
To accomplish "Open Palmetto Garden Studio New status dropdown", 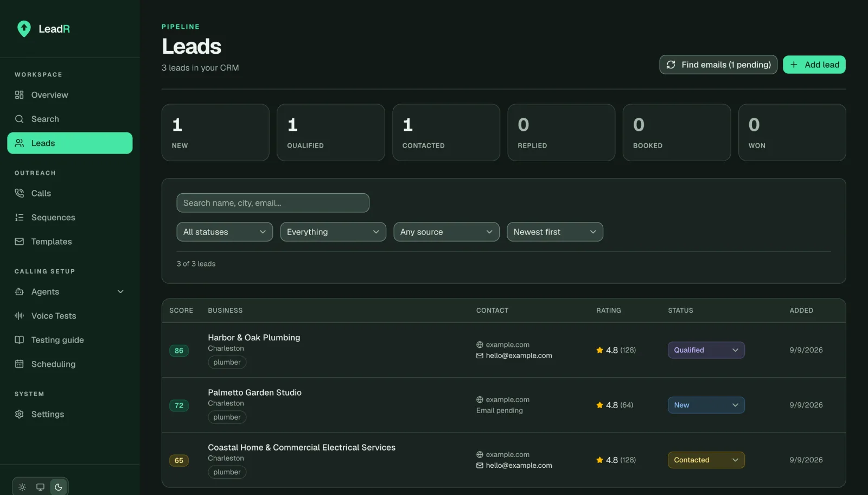I will 706,405.
